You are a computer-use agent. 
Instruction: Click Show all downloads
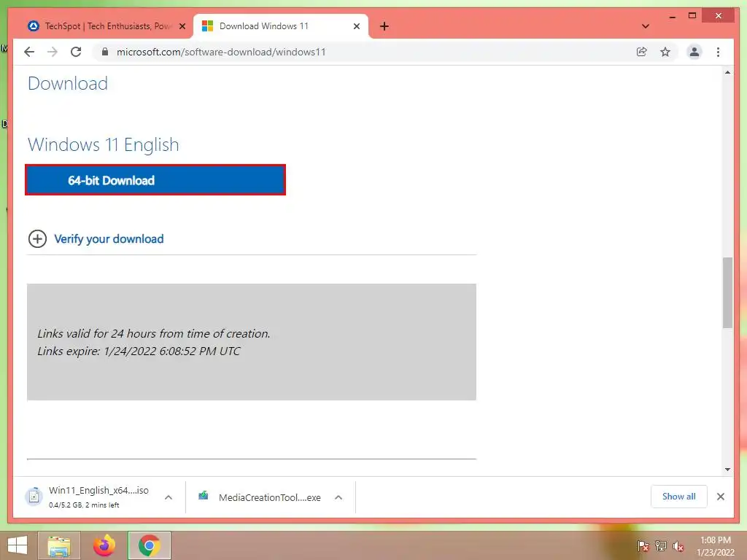pos(679,497)
